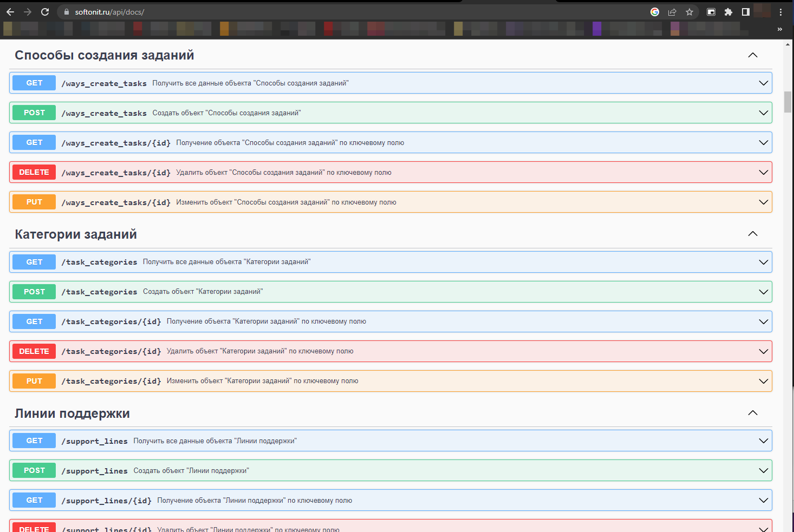Click the share page icon
The height and width of the screenshot is (532, 794).
[x=672, y=12]
